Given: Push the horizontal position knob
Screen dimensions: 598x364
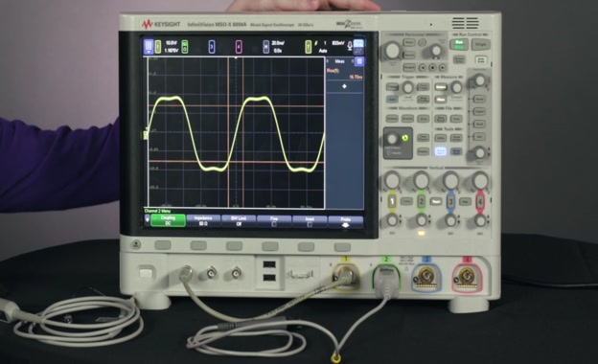Looking at the screenshot, I should point(436,50).
